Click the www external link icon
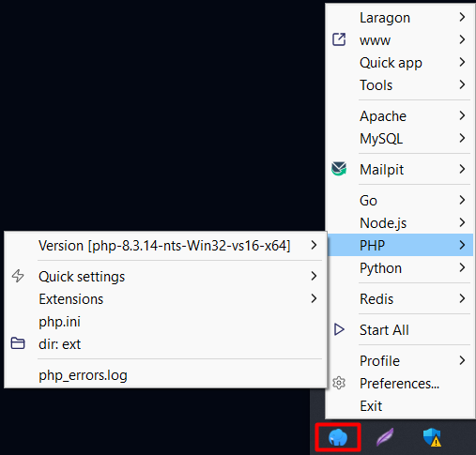Screen dimensions: 476x455 coord(339,39)
